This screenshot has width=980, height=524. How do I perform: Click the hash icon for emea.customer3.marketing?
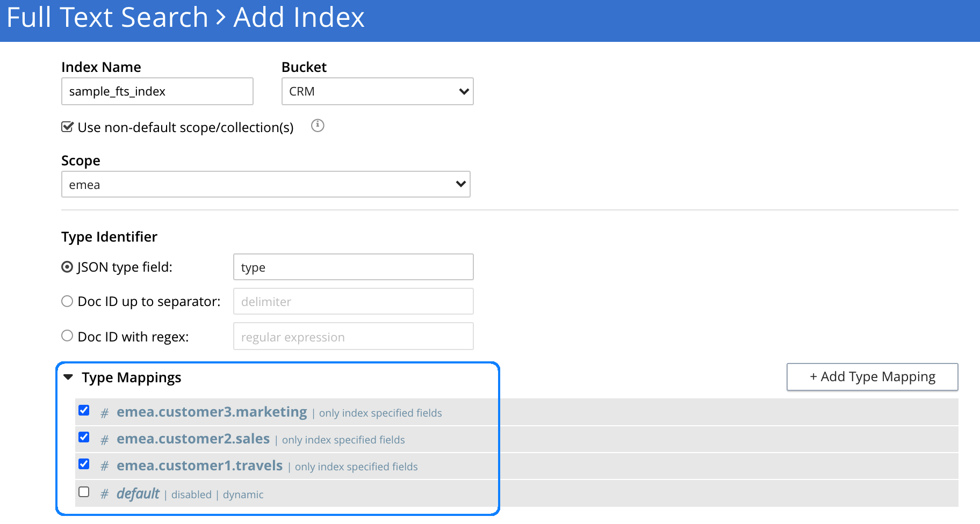(105, 413)
